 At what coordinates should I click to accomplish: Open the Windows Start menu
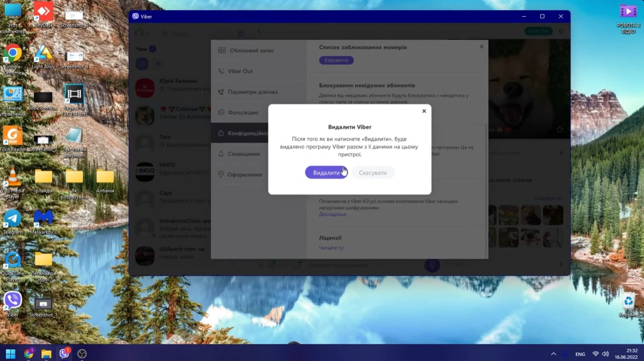click(10, 354)
